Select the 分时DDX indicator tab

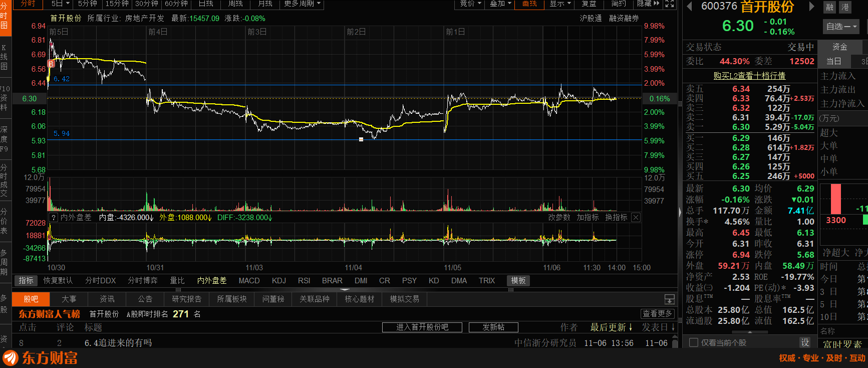coord(100,281)
